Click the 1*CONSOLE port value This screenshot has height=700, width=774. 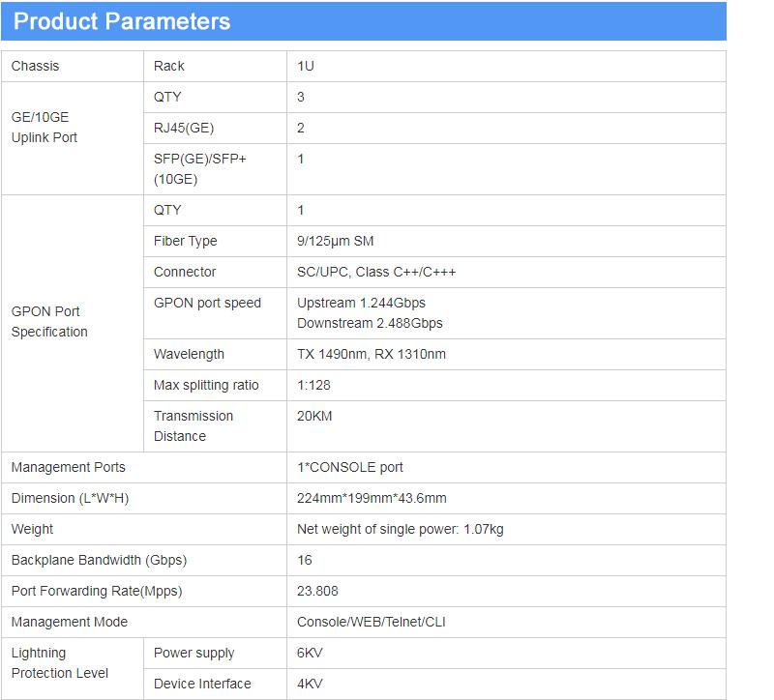coord(350,467)
